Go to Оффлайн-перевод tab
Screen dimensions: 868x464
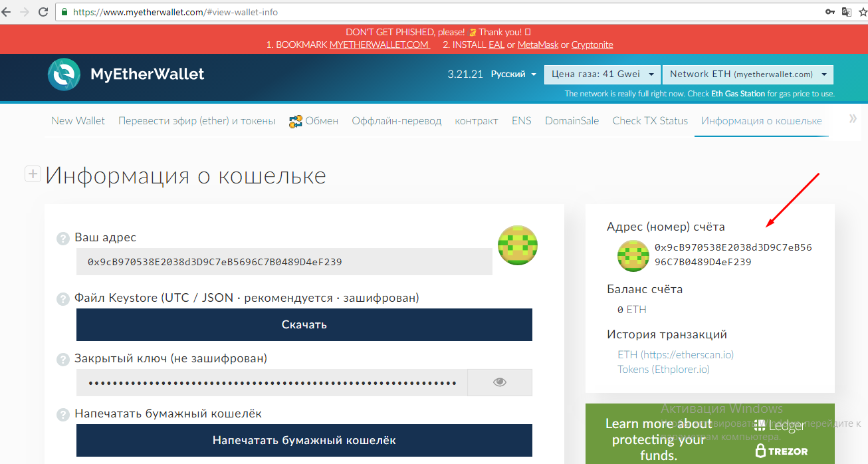point(397,121)
